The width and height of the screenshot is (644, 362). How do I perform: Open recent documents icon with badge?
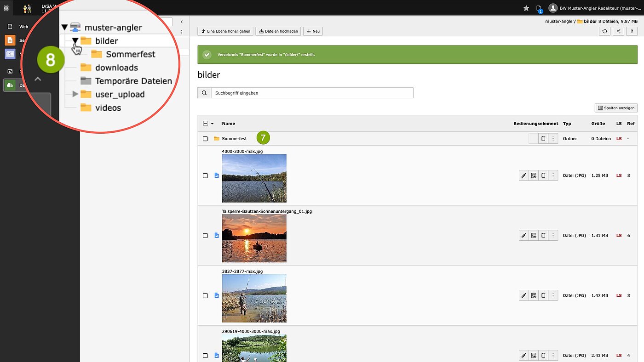(539, 8)
